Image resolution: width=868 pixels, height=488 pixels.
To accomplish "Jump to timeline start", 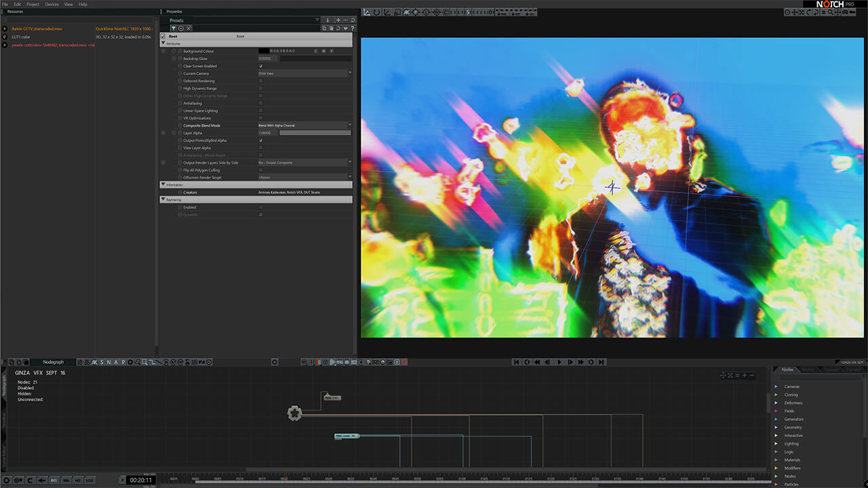I will pos(516,362).
